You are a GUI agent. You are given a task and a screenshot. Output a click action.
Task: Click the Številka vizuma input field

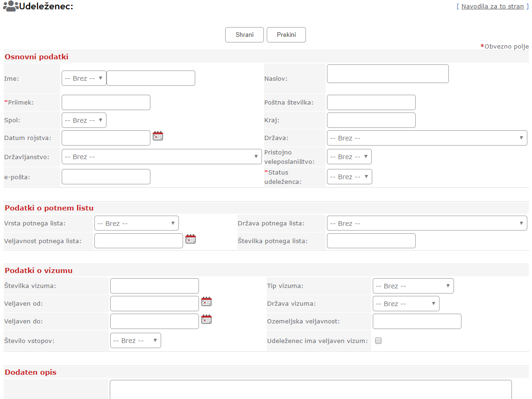155,286
